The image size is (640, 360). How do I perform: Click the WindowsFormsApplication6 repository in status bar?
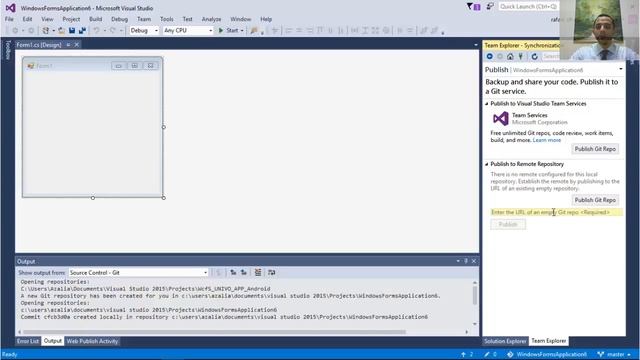[547, 354]
